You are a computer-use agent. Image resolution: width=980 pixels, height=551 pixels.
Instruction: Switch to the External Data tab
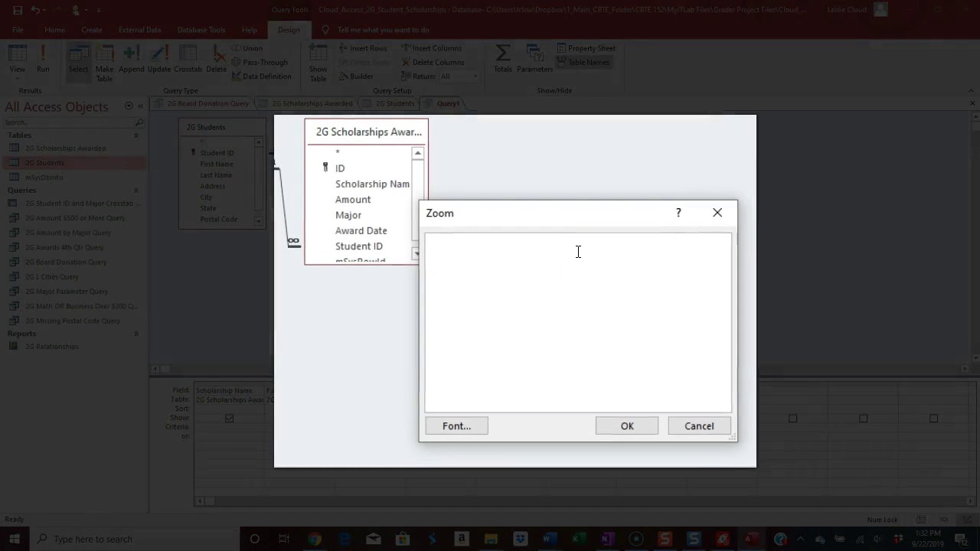click(139, 30)
